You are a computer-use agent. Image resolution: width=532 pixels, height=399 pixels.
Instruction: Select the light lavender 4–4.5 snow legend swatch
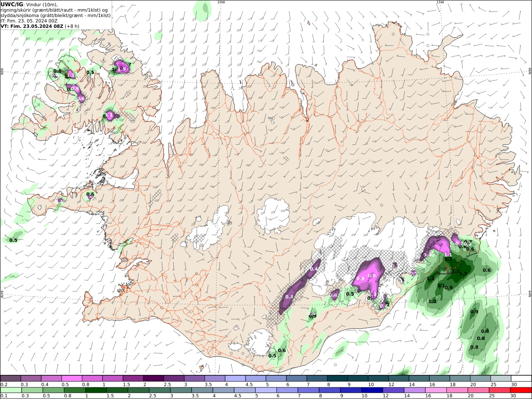click(235, 378)
